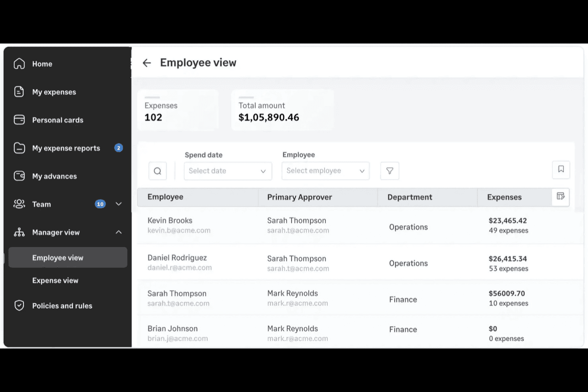Open Kevin Brooks employee row
This screenshot has height=392, width=588.
coord(360,226)
